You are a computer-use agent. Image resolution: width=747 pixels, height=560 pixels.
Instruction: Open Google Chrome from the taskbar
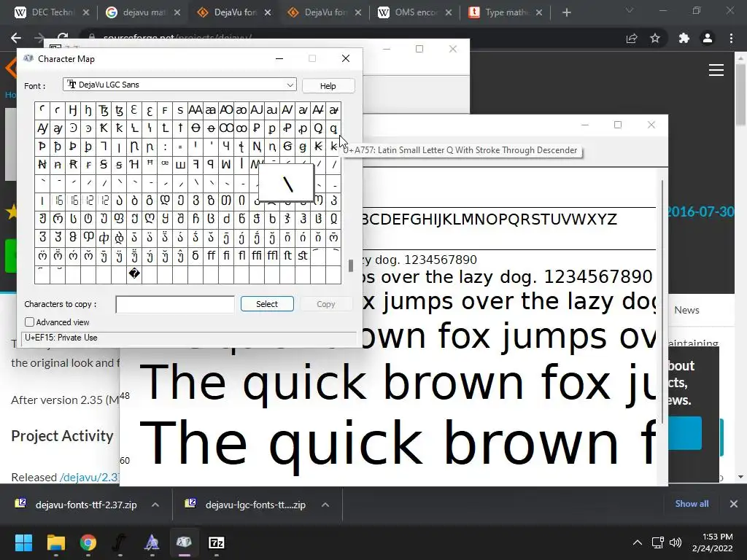[88, 542]
